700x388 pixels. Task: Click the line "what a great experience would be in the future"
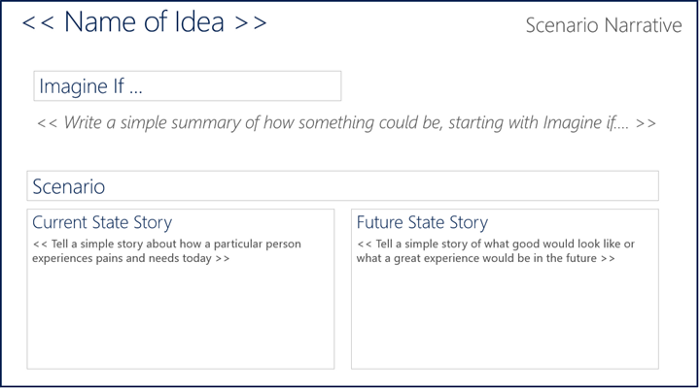[485, 258]
